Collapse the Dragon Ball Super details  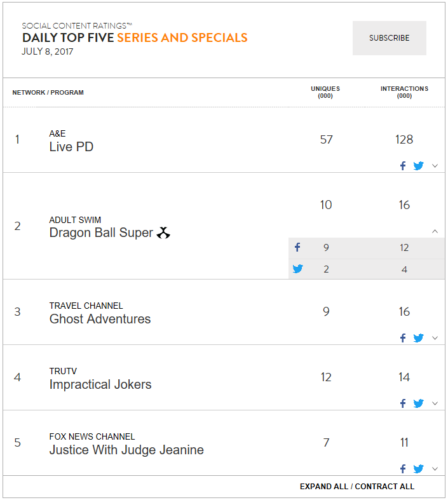tap(435, 231)
